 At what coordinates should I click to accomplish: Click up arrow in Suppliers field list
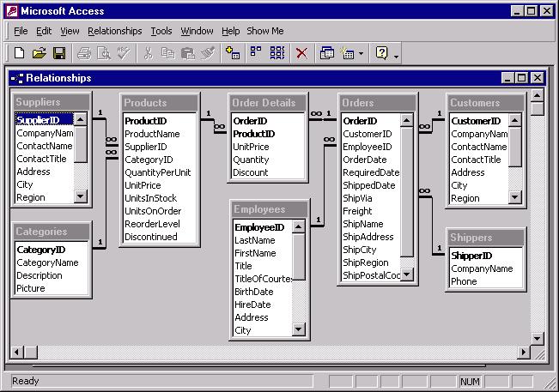[81, 119]
